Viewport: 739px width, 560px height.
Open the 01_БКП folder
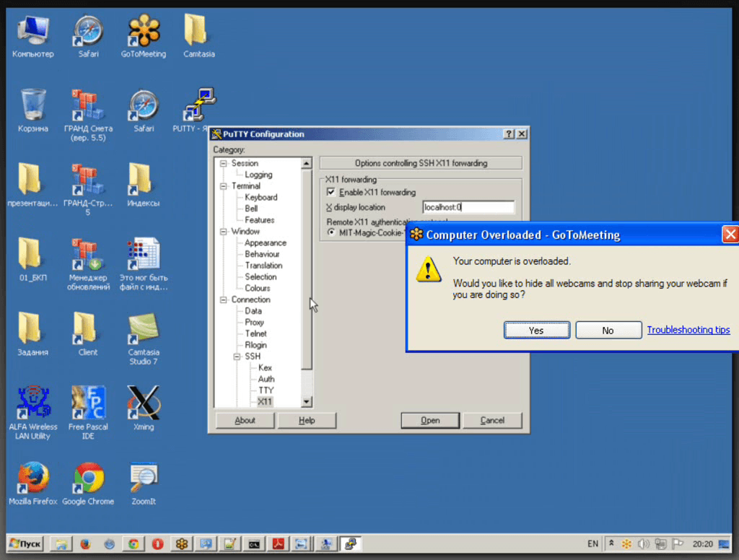(33, 261)
